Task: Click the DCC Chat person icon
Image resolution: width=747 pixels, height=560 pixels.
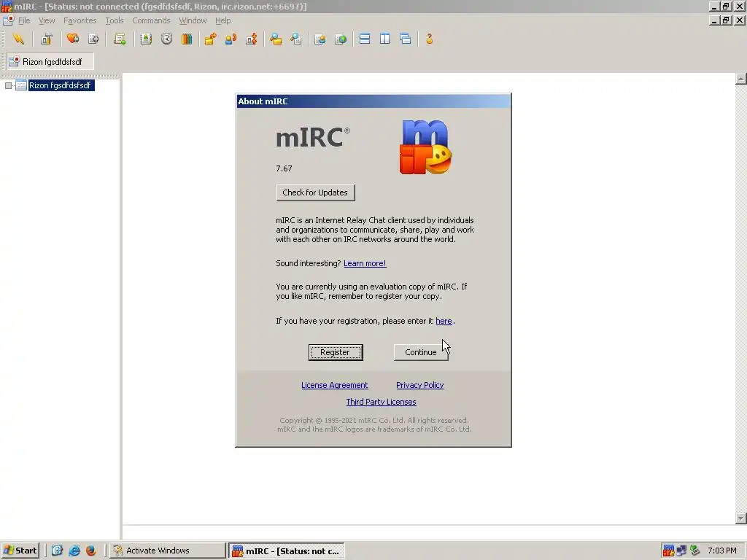Action: (231, 39)
